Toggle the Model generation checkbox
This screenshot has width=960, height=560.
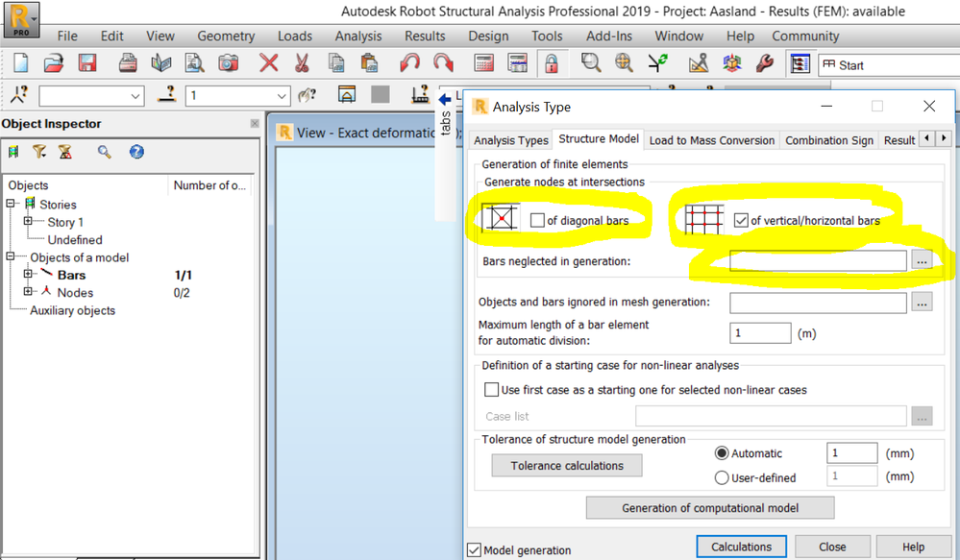click(x=474, y=550)
